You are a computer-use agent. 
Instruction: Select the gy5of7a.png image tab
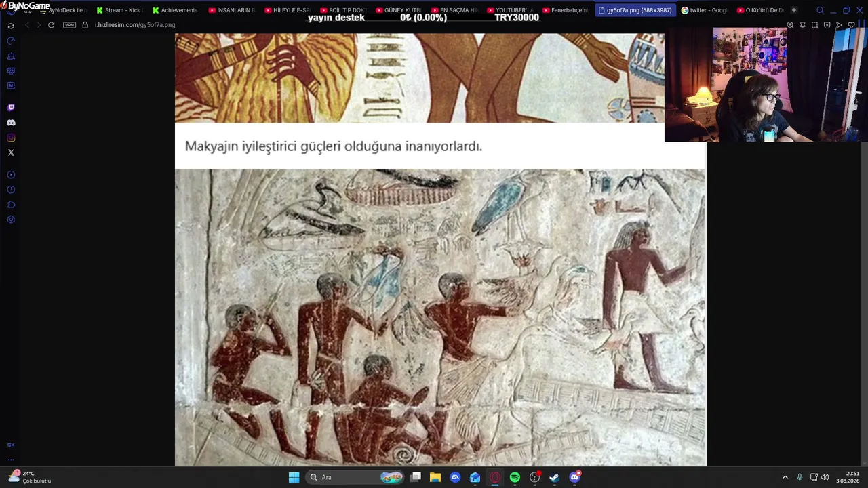635,10
